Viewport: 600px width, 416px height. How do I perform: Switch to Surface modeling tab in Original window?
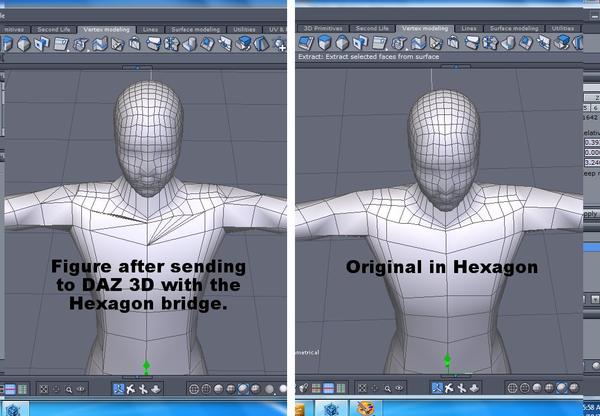[x=514, y=29]
